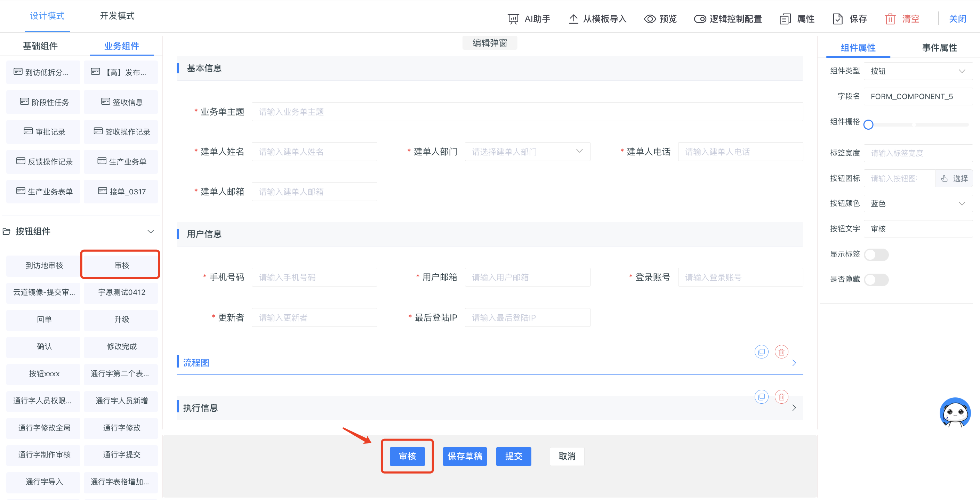Switch to the 事件属性 tab
Screen dimensions: 980x500
click(939, 48)
